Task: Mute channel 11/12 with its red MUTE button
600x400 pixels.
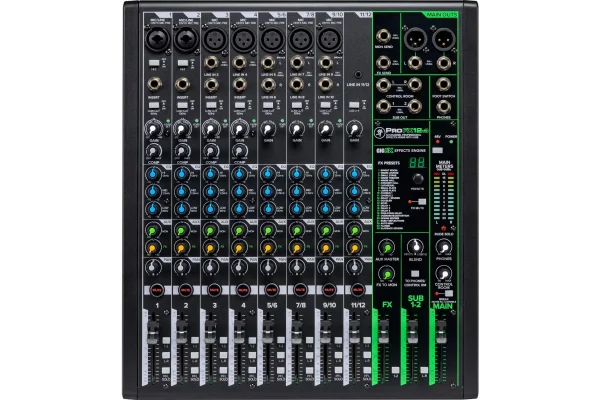Action: pyautogui.click(x=357, y=290)
